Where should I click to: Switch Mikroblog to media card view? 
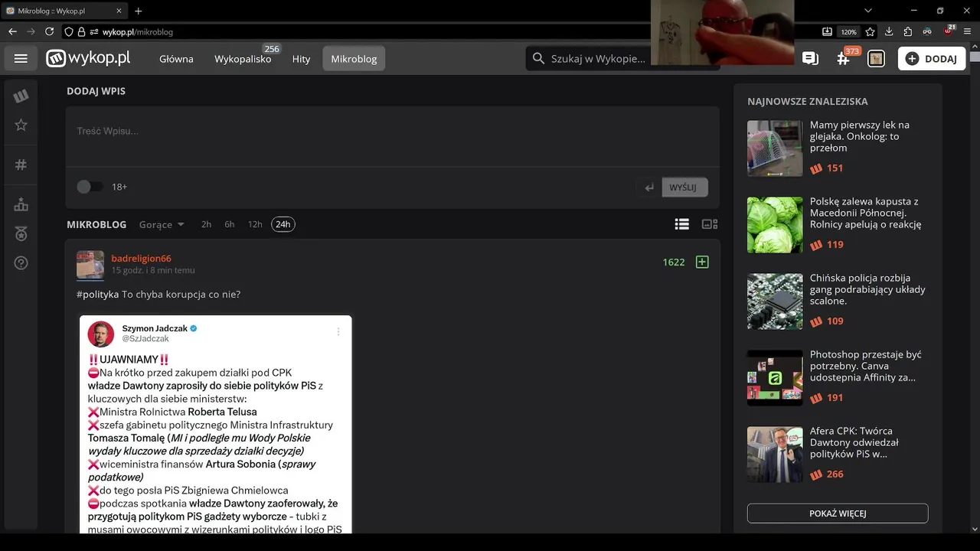click(710, 224)
